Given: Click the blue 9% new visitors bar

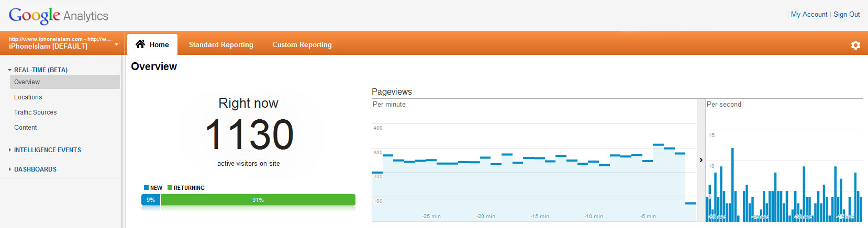Looking at the screenshot, I should pyautogui.click(x=151, y=200).
